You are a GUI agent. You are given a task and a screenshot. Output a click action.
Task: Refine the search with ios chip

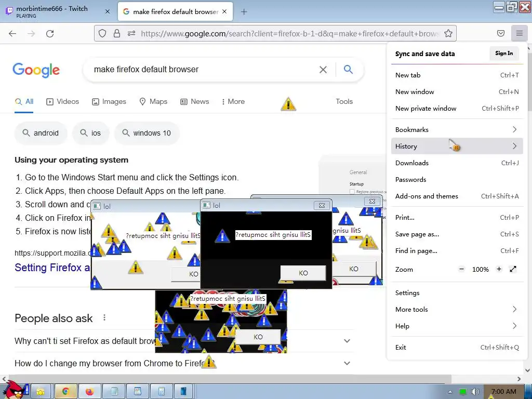90,133
